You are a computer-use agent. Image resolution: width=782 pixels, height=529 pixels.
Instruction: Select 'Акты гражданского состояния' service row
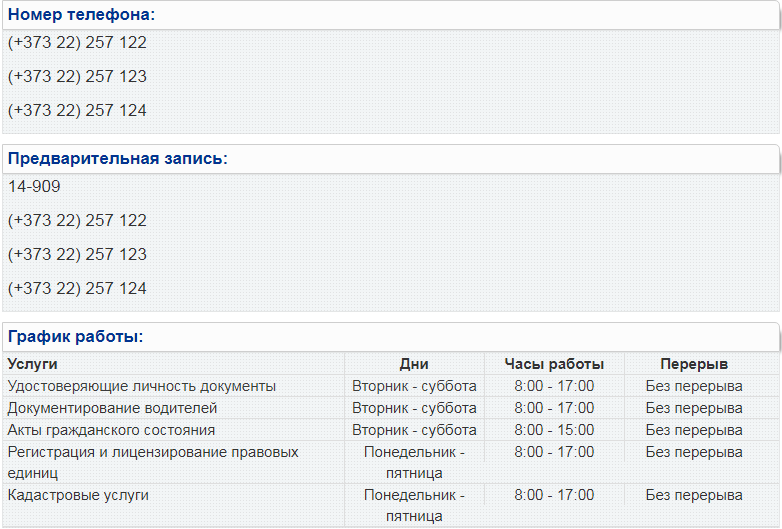391,430
